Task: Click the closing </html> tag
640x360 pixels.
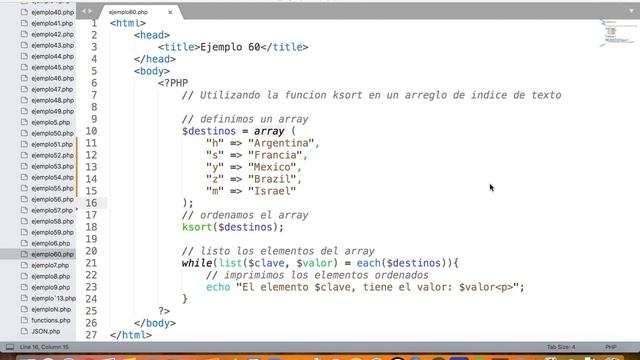Action: pos(131,335)
